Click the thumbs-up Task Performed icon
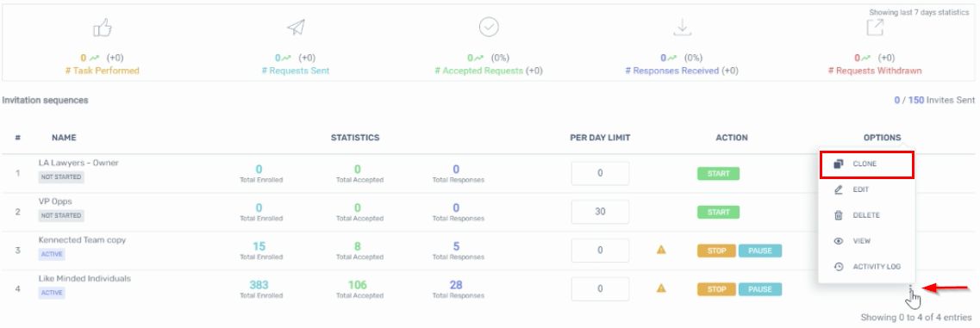 (102, 28)
